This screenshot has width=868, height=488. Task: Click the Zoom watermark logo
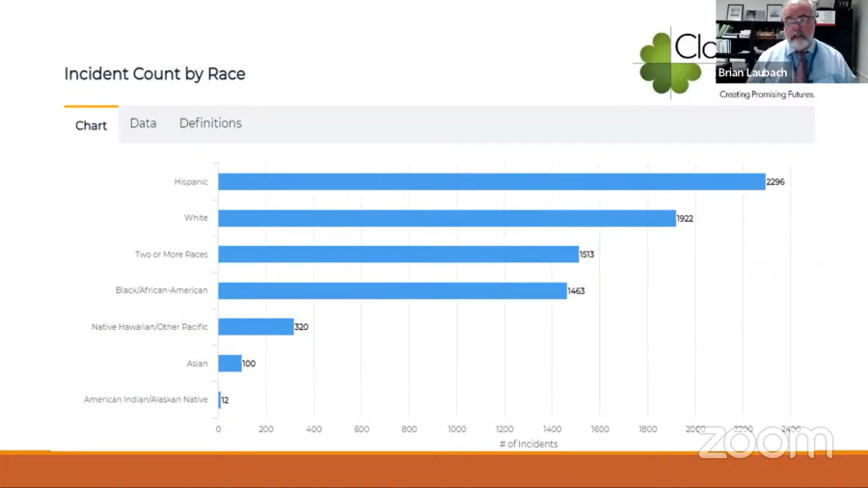pyautogui.click(x=765, y=442)
